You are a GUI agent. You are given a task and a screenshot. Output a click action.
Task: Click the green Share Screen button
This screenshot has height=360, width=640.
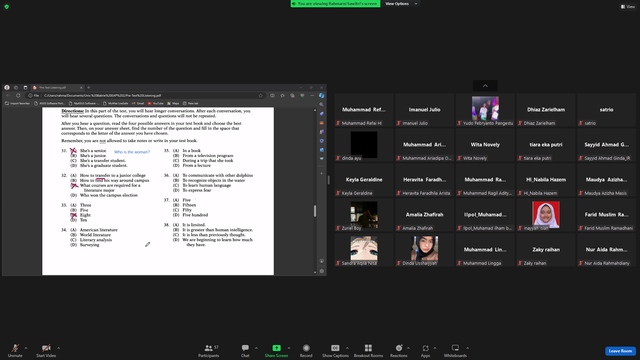(276, 350)
